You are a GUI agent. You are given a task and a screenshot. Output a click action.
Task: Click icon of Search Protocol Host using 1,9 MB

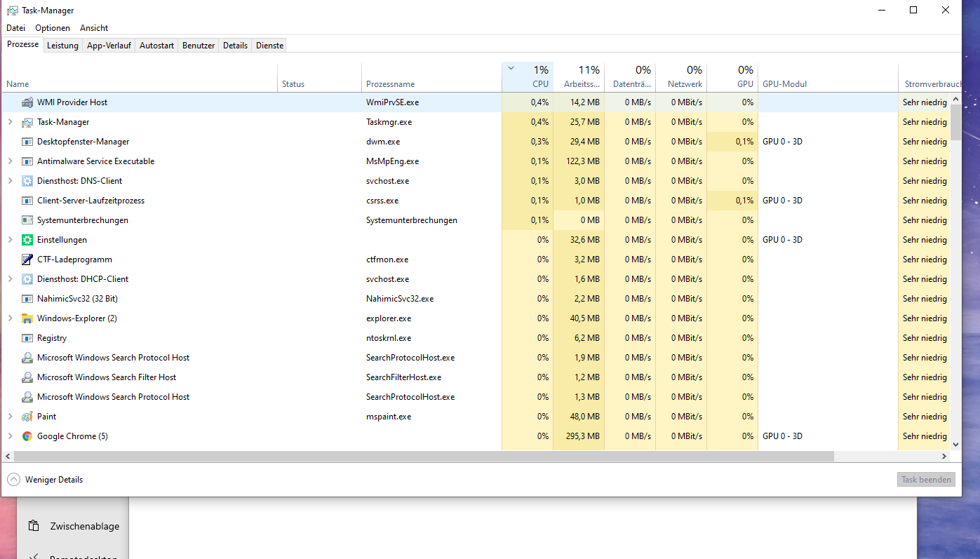tap(27, 358)
